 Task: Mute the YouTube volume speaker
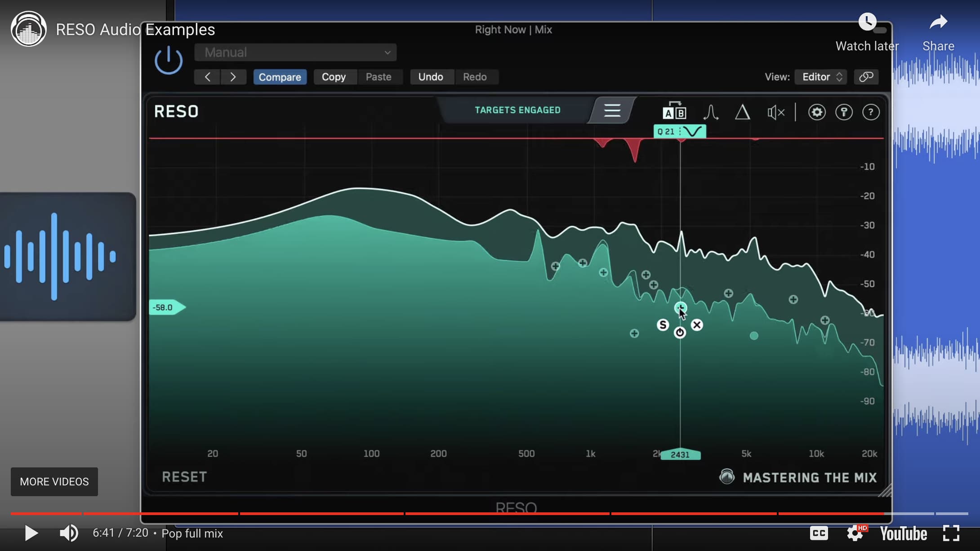(69, 533)
